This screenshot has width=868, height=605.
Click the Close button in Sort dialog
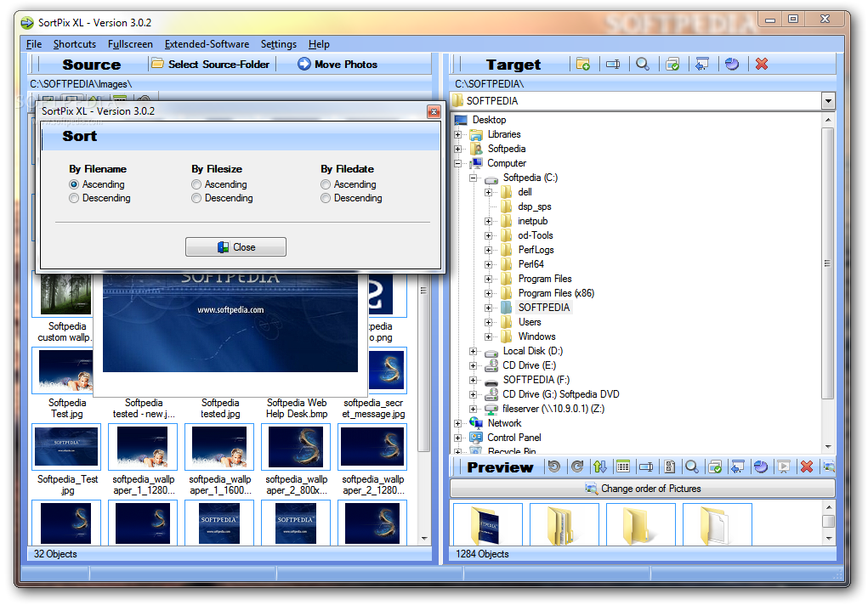click(235, 247)
